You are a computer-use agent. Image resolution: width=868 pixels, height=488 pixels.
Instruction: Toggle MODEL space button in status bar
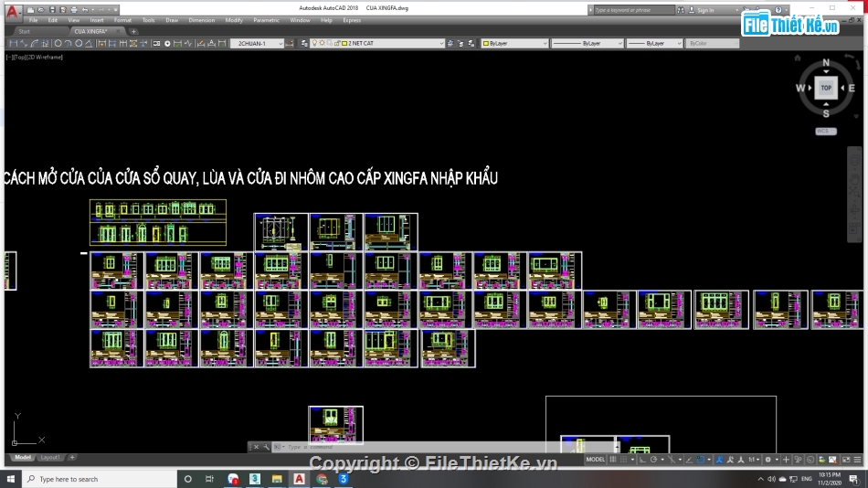click(x=595, y=460)
